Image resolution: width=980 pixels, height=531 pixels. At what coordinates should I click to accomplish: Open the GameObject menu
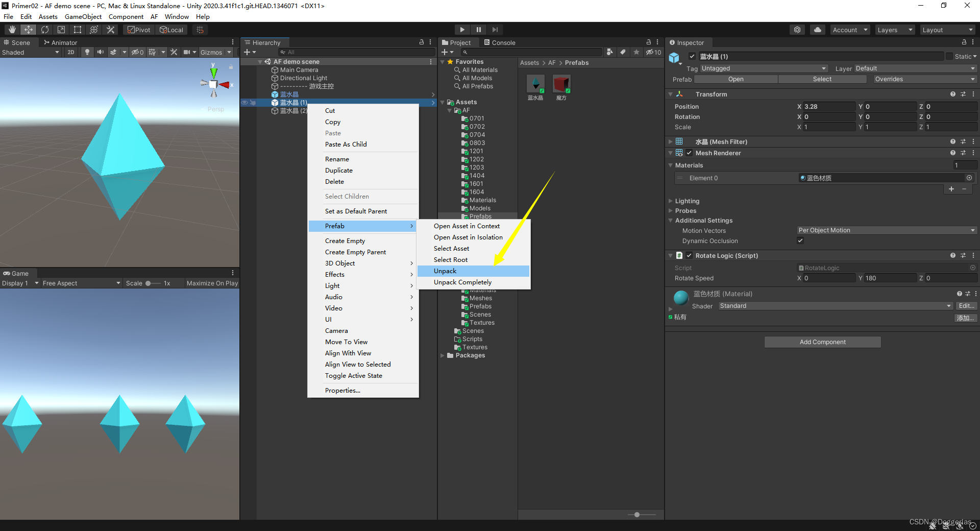pyautogui.click(x=83, y=16)
